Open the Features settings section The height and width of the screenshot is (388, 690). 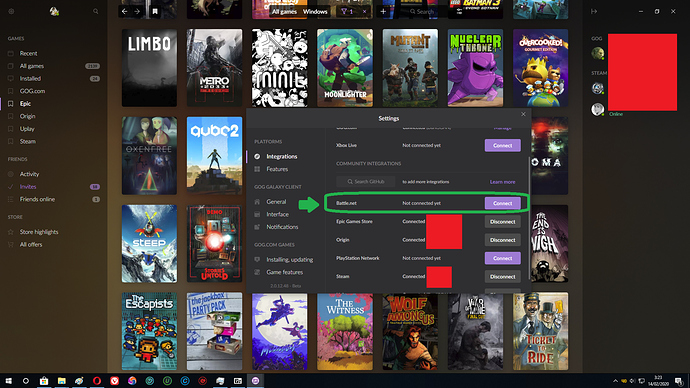pyautogui.click(x=277, y=169)
